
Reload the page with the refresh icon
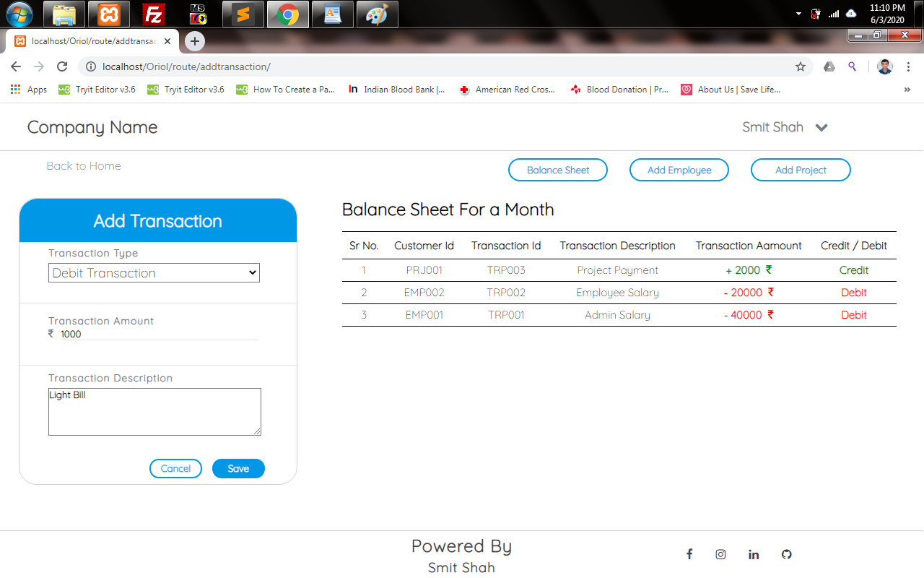[62, 66]
